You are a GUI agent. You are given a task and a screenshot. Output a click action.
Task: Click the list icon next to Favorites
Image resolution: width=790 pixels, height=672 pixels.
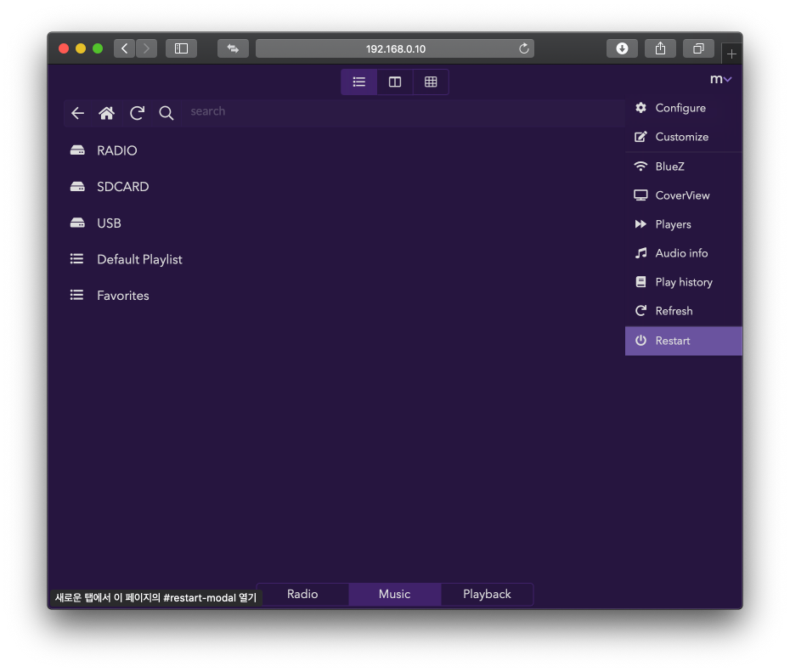[76, 295]
